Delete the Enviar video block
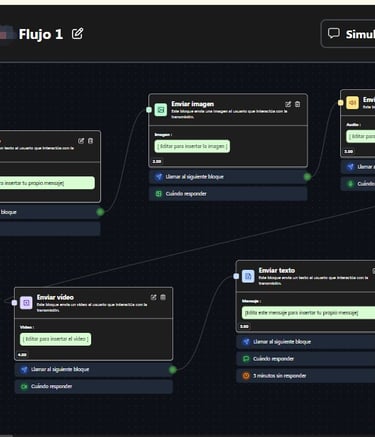Screen dimensions: 375x437 tap(163, 297)
